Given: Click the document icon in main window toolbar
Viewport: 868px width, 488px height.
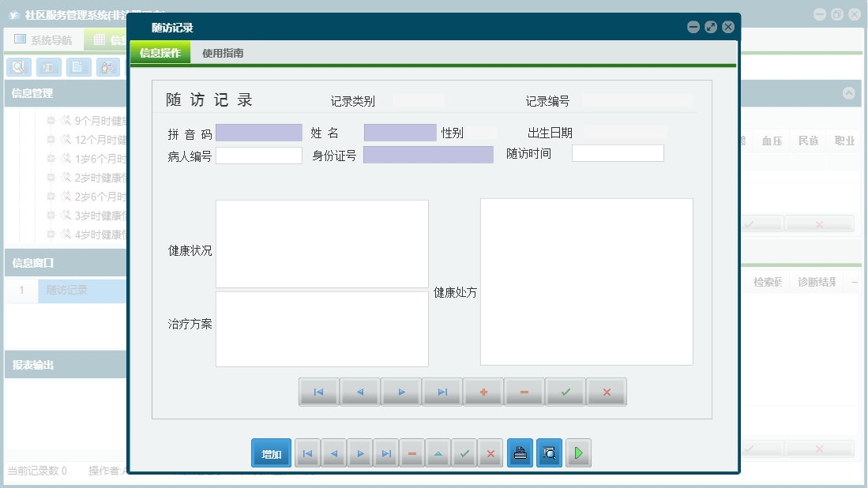Looking at the screenshot, I should [79, 67].
